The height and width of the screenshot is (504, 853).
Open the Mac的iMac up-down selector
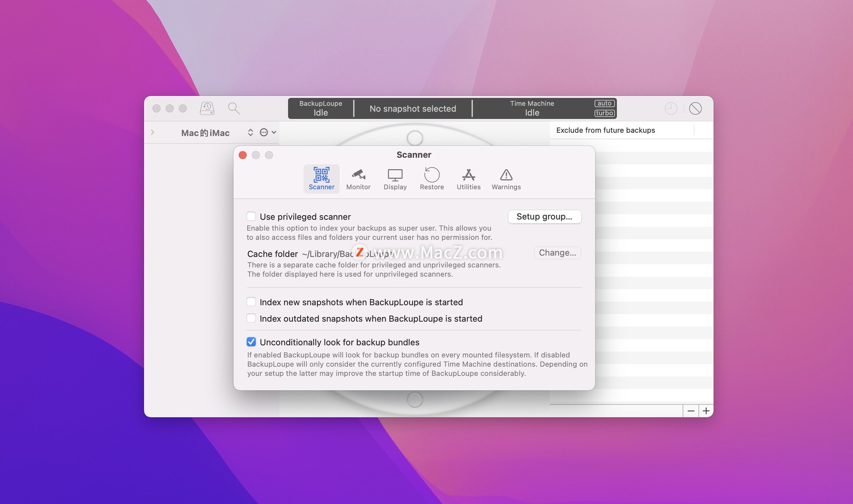[x=251, y=132]
